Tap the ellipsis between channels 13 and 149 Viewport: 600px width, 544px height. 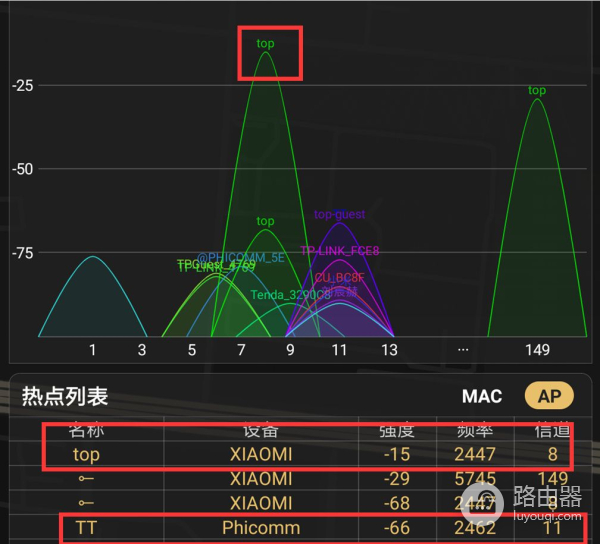coord(463,349)
